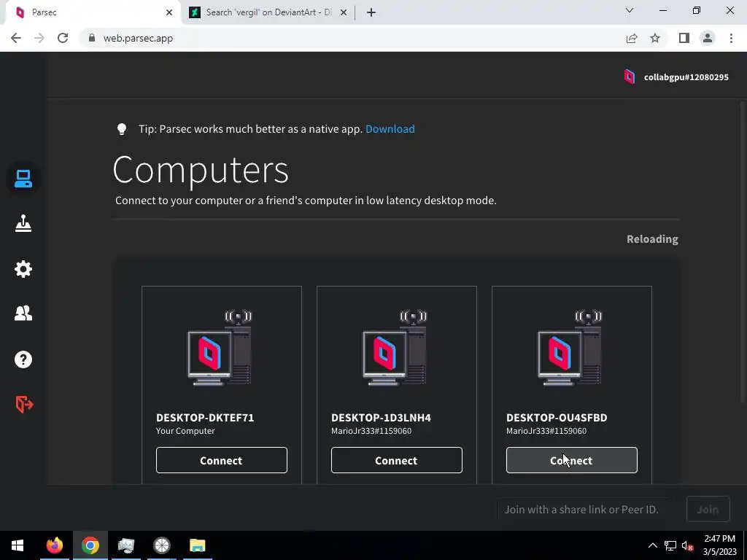Open the Chrome profile avatar
Image resolution: width=747 pixels, height=560 pixels.
click(708, 38)
